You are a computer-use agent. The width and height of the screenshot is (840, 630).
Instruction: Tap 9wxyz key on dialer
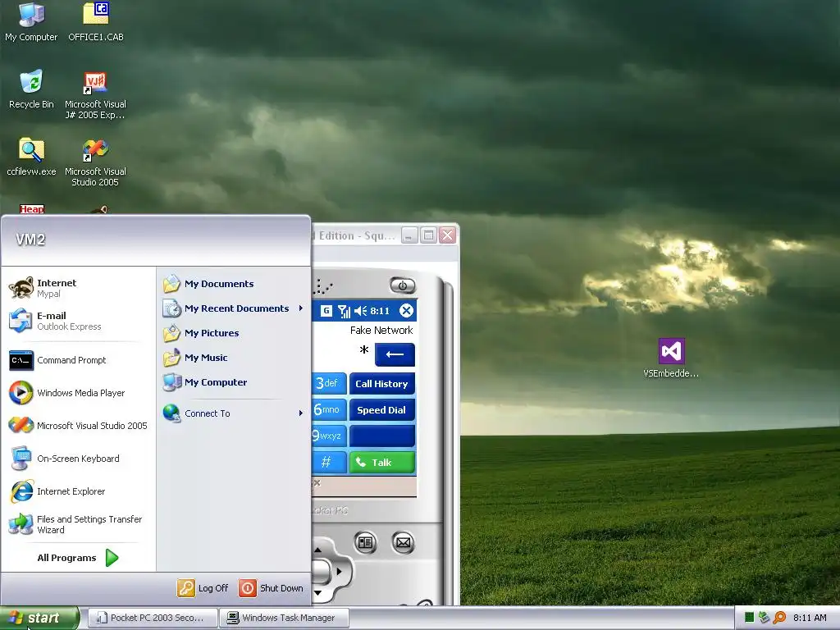(x=329, y=436)
